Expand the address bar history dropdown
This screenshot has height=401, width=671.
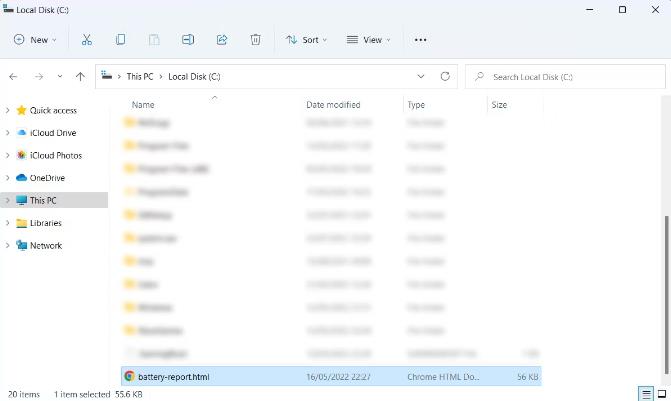click(x=421, y=77)
